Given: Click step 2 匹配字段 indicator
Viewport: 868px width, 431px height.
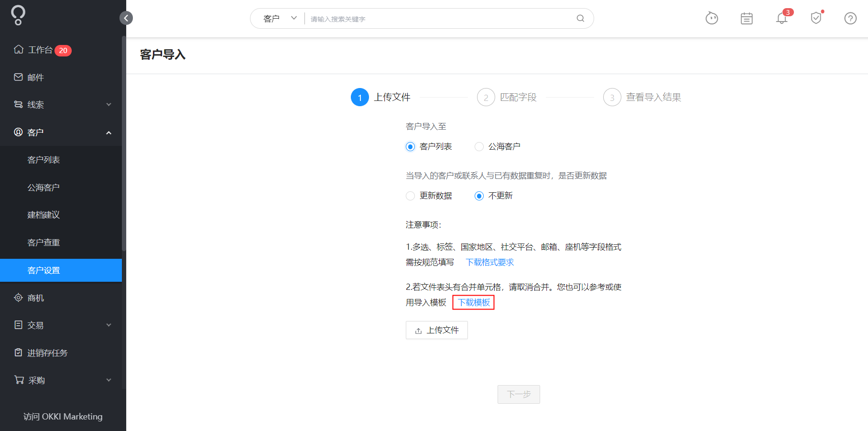Looking at the screenshot, I should 507,97.
